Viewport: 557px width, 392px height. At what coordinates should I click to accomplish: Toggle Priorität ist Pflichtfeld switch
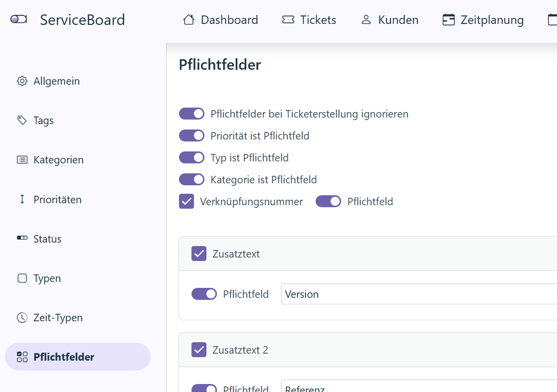(x=191, y=135)
